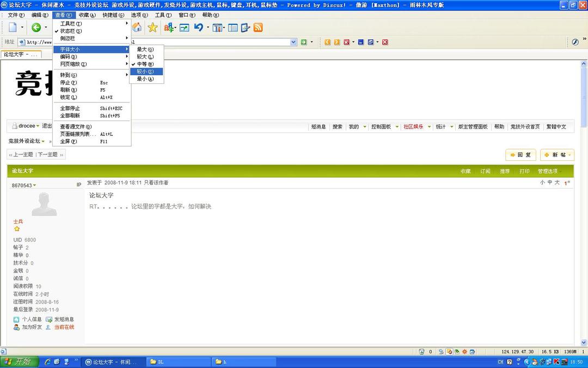Open the RSS feed reader icon
The width and height of the screenshot is (588, 368).
click(x=258, y=27)
